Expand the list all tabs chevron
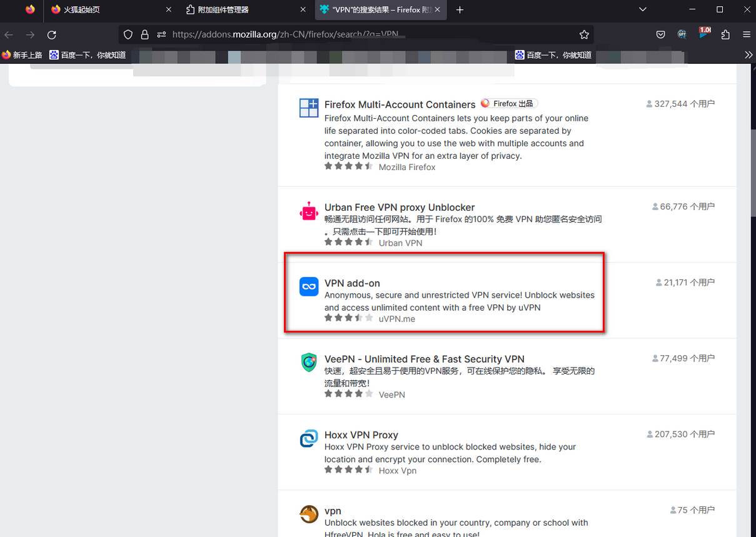Screen dimensions: 756x537 643,9
